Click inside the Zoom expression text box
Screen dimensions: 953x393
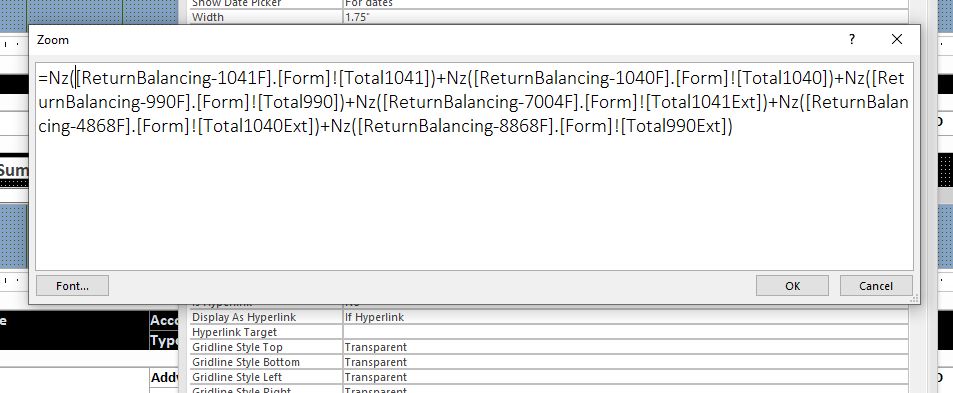[x=474, y=166]
